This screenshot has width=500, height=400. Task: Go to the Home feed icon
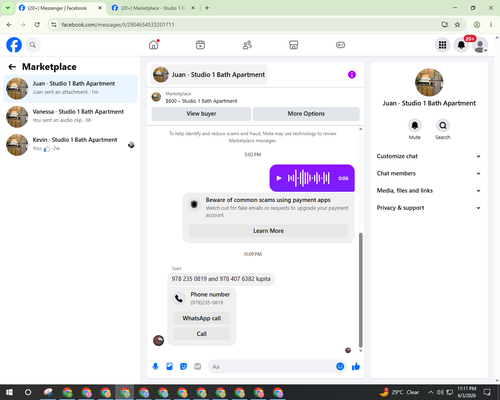154,45
